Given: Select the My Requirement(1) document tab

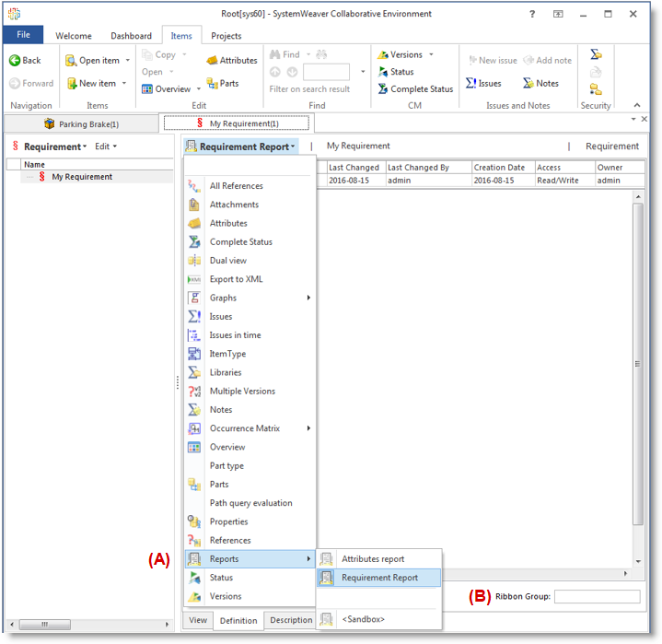Looking at the screenshot, I should point(237,123).
